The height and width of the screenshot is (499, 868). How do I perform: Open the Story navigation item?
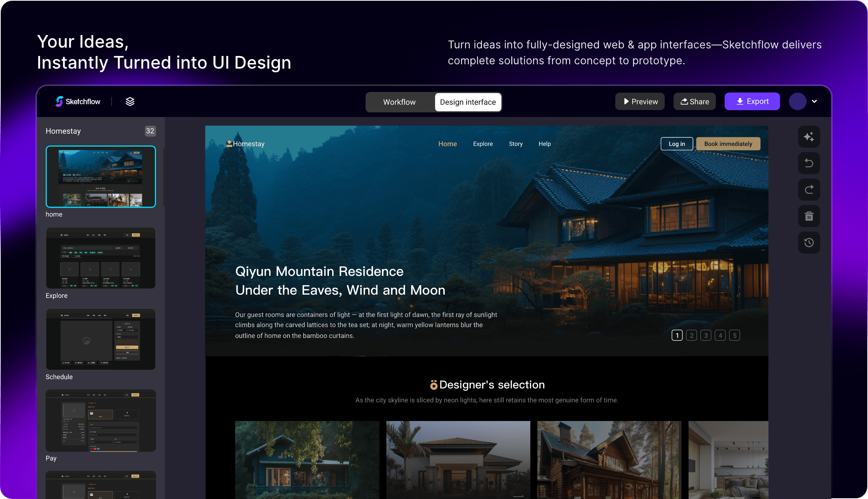516,144
